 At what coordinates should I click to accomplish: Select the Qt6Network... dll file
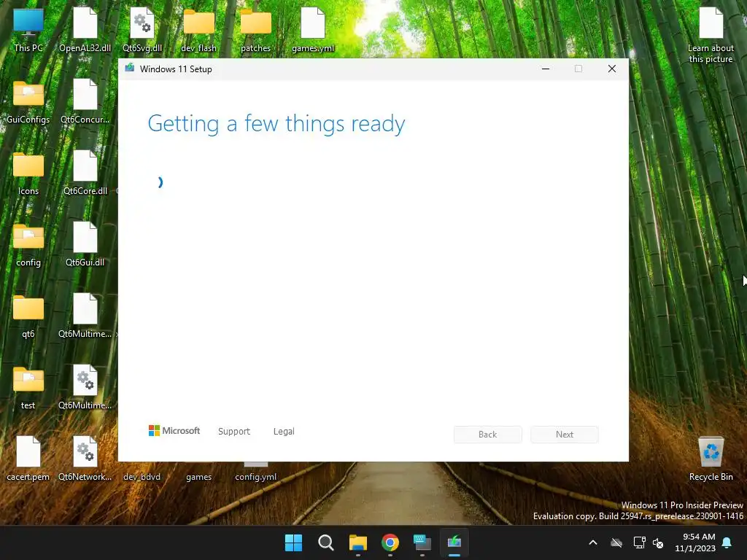coord(85,458)
